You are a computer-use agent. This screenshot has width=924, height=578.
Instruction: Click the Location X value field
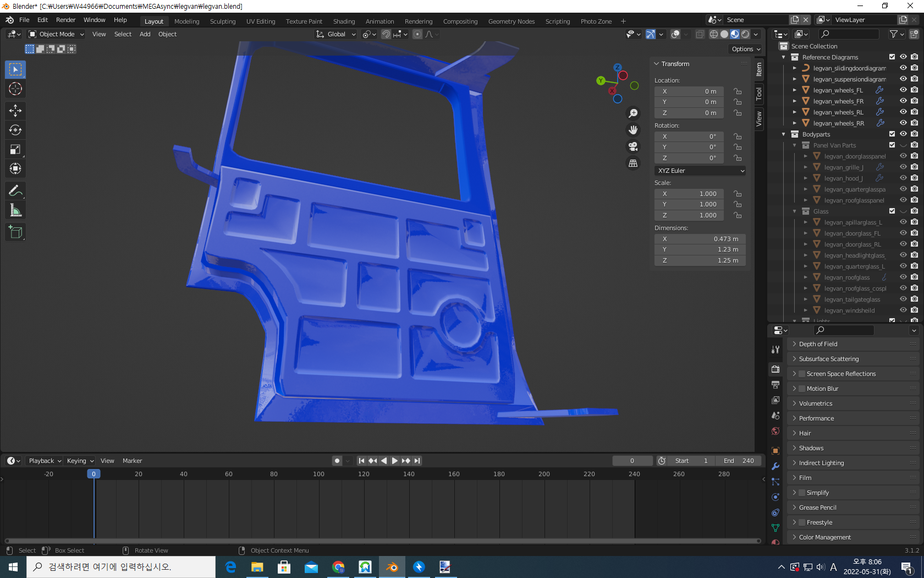pos(689,91)
